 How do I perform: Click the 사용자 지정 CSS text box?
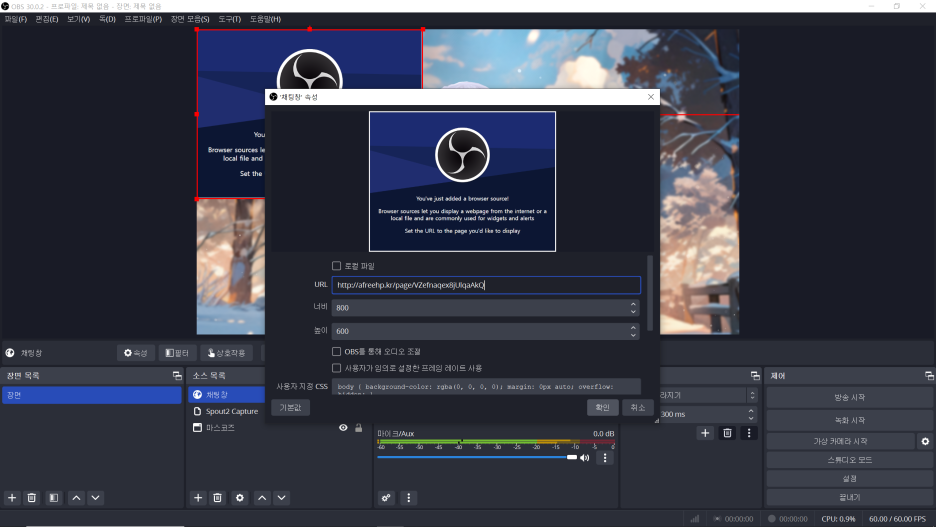486,387
